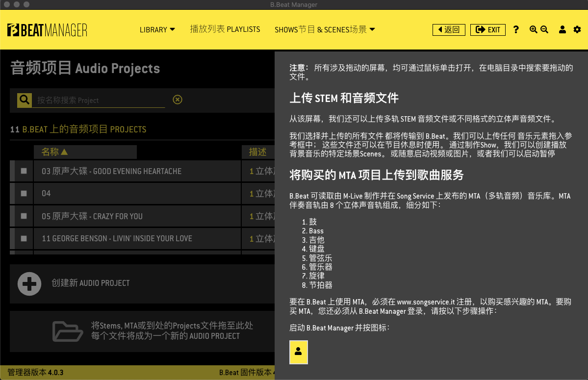
Task: Click list item 7. 旋律
Action: [313, 276]
